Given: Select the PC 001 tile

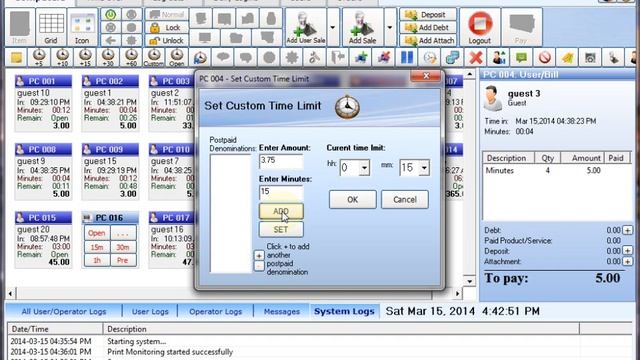Looking at the screenshot, I should pos(43,104).
